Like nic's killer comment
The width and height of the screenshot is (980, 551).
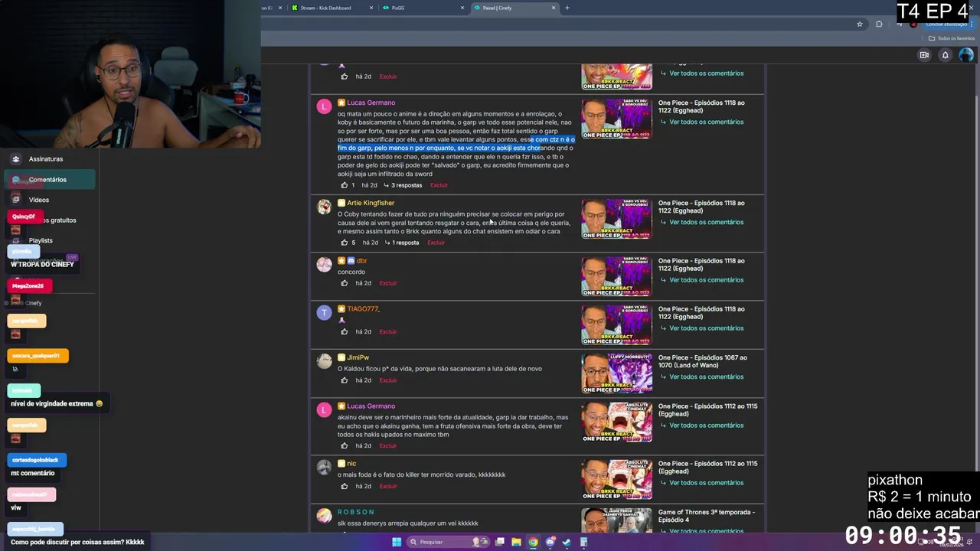click(x=344, y=486)
